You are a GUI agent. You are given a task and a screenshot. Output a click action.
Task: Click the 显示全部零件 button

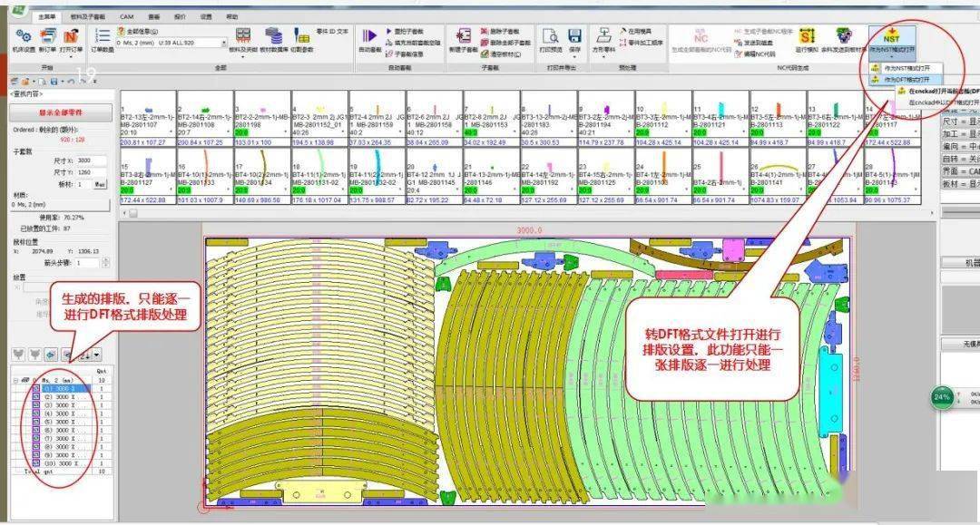click(x=58, y=112)
